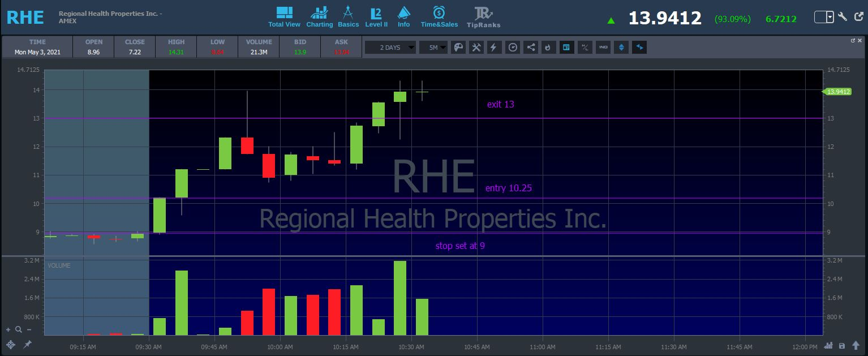Image resolution: width=868 pixels, height=356 pixels.
Task: Save chart with floppy disk icon
Action: point(842,346)
